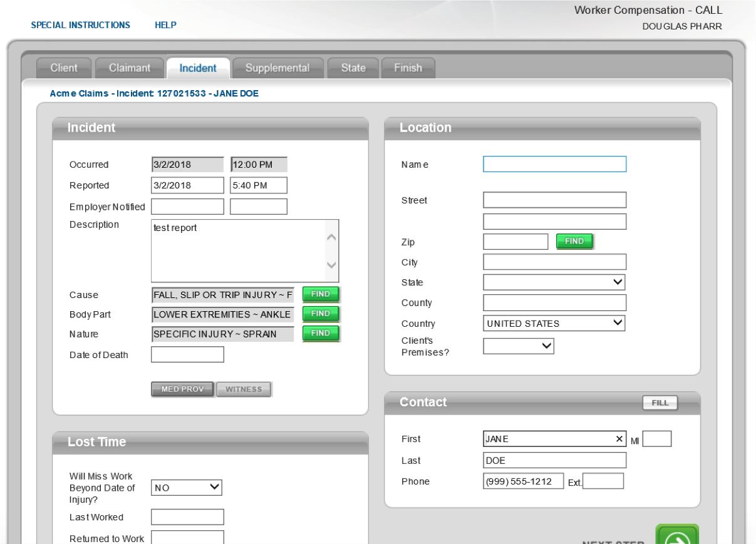Open SPECIAL INSTRUCTIONS
756x544 pixels.
[80, 25]
